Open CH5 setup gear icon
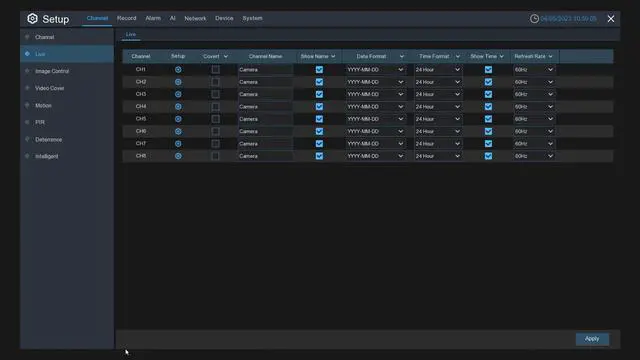The height and width of the screenshot is (360, 640). coord(178,119)
